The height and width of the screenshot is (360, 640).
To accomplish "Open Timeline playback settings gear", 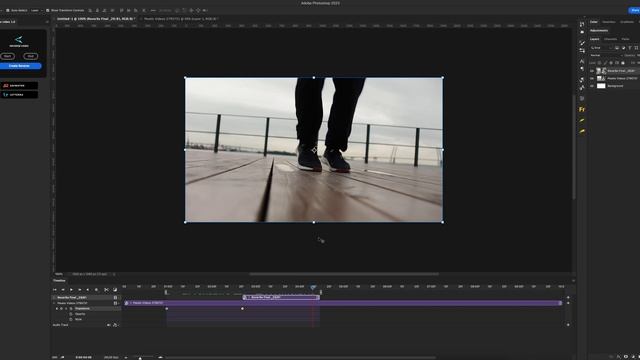I will pos(97,290).
